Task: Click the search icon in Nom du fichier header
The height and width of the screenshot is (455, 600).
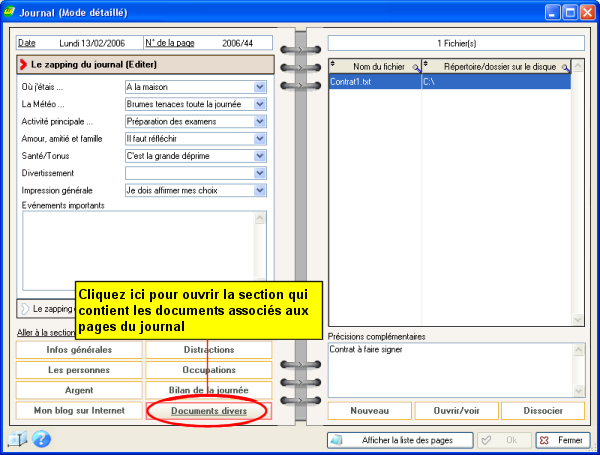Action: tap(416, 67)
